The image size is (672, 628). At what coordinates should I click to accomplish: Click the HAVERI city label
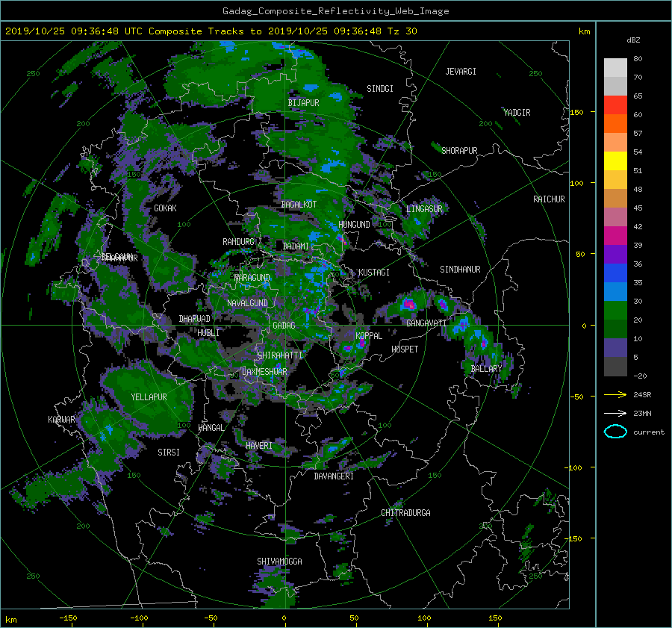259,446
